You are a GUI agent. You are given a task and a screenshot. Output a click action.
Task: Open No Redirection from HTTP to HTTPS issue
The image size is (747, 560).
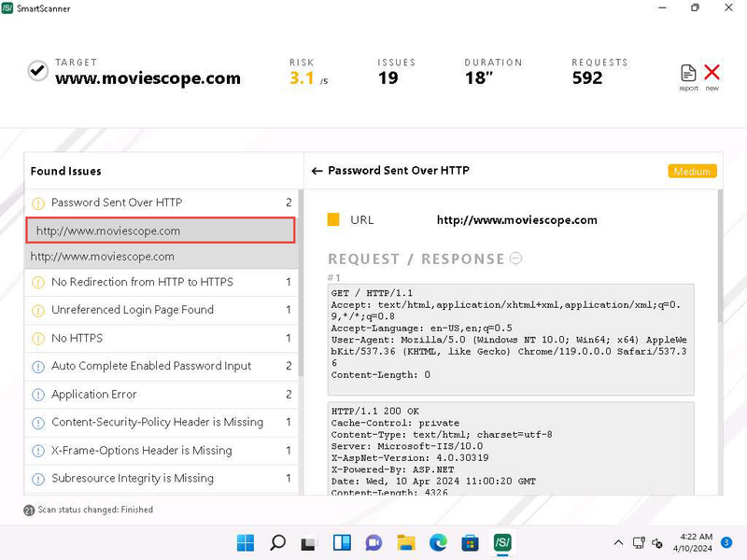tap(161, 283)
